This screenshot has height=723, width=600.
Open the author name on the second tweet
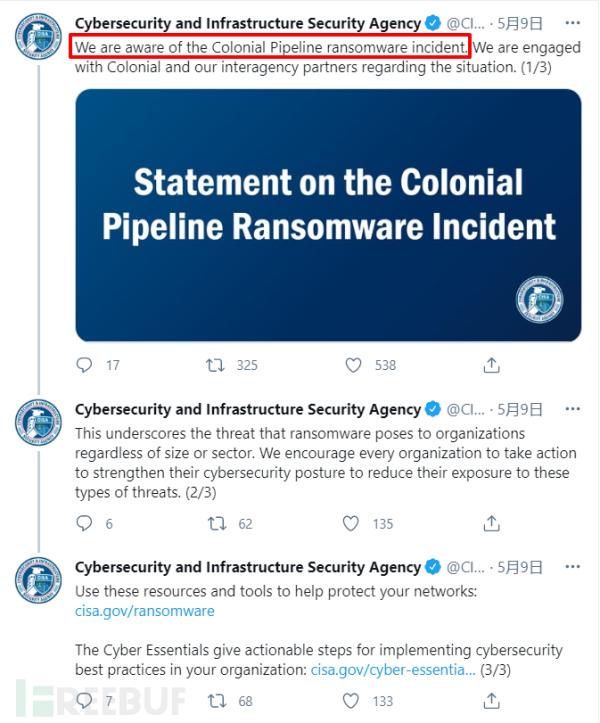point(247,409)
